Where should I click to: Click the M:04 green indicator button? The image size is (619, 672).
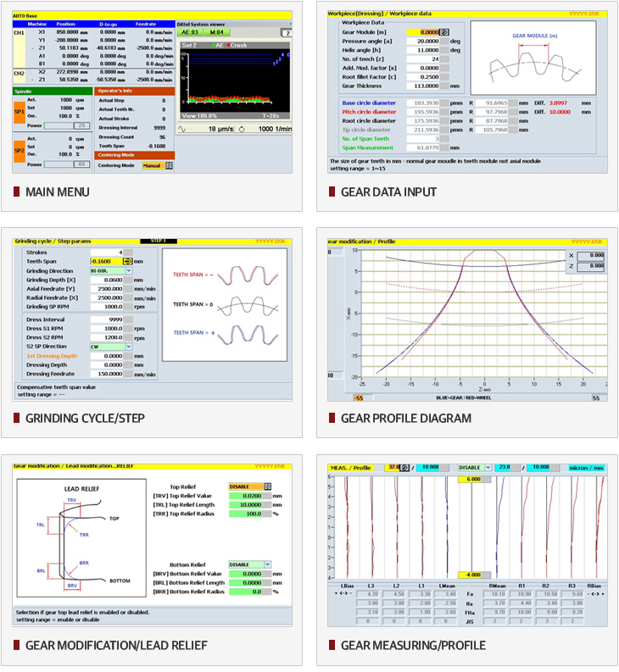216,32
